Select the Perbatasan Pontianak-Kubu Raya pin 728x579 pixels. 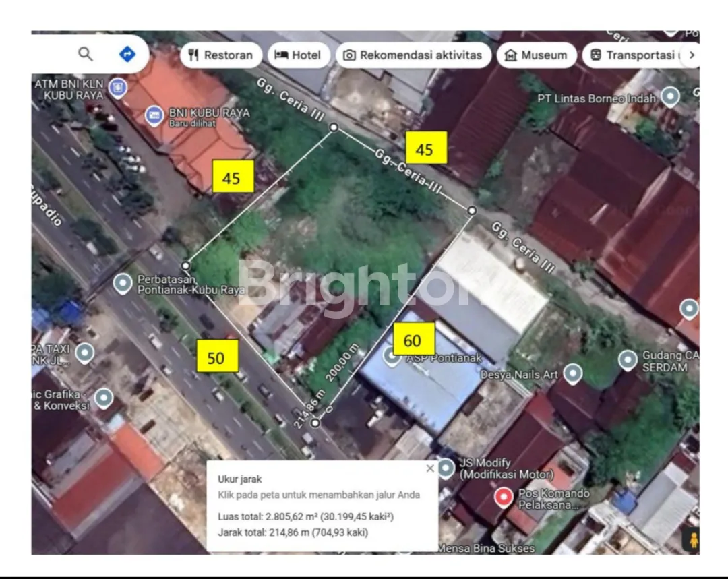[122, 283]
